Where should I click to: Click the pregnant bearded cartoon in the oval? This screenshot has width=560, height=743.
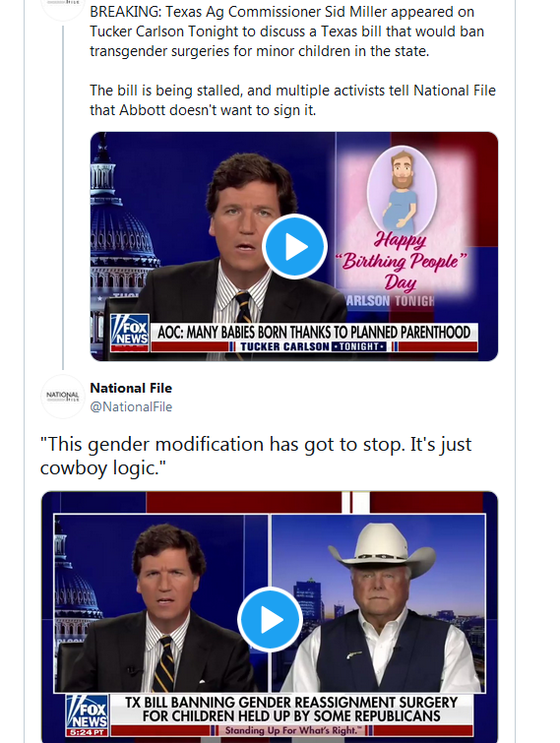tap(402, 190)
